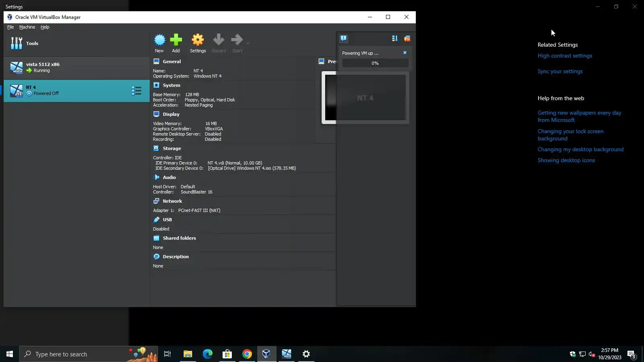The height and width of the screenshot is (362, 644).
Task: Toggle the notification center icon in VirtualBox
Action: 343,39
